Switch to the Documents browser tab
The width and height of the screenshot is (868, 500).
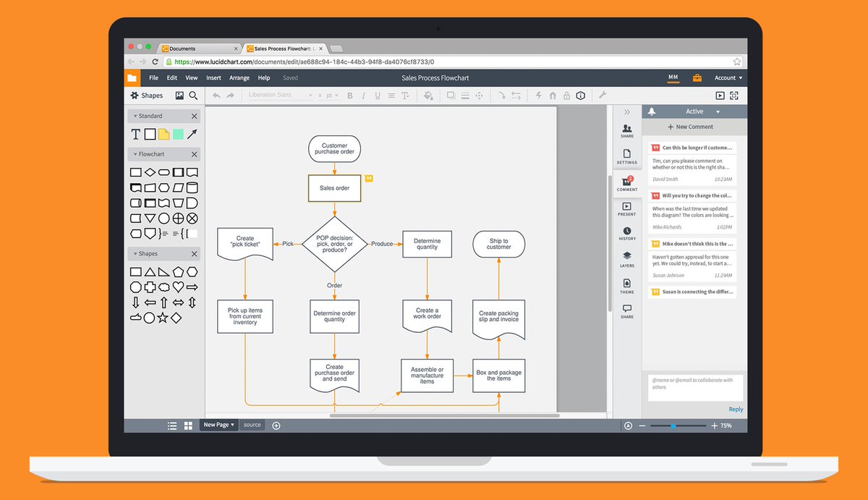[184, 48]
